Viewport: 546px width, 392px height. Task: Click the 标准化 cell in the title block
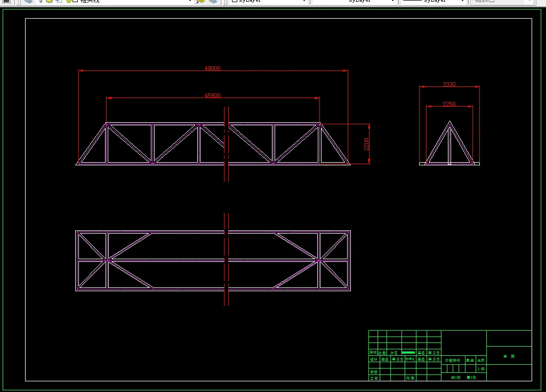(410, 359)
